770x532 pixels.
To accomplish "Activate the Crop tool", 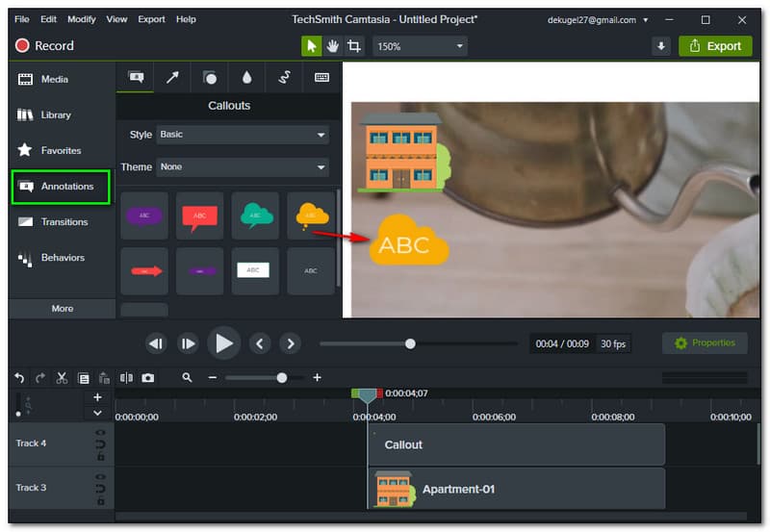I will 354,46.
